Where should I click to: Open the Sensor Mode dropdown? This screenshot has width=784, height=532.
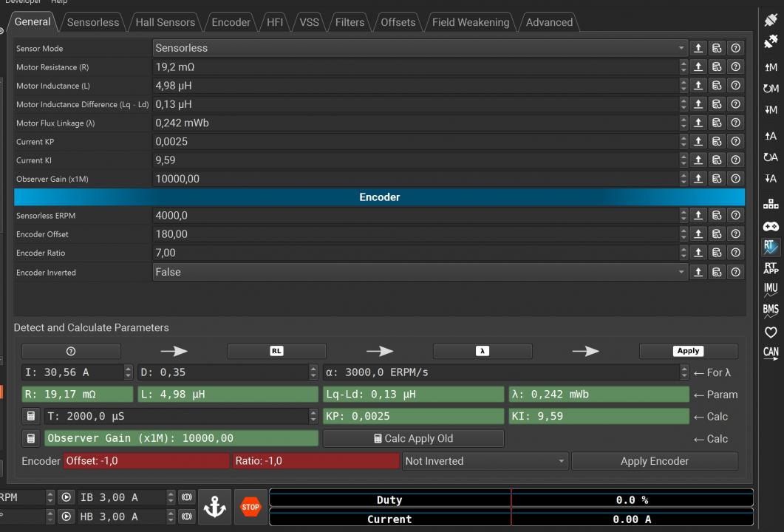click(420, 48)
